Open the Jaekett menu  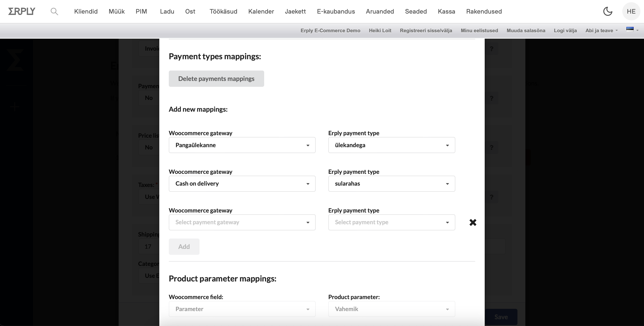coord(295,12)
